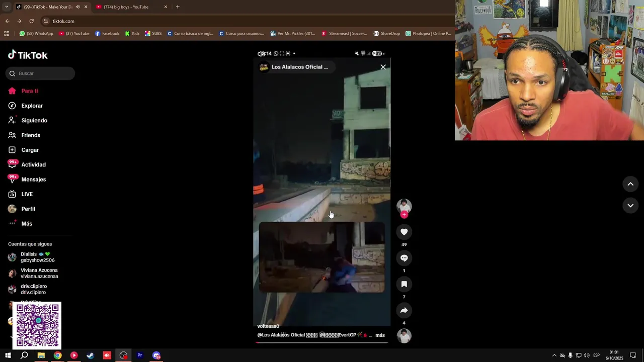Open Facebook bookmark

tap(107, 34)
